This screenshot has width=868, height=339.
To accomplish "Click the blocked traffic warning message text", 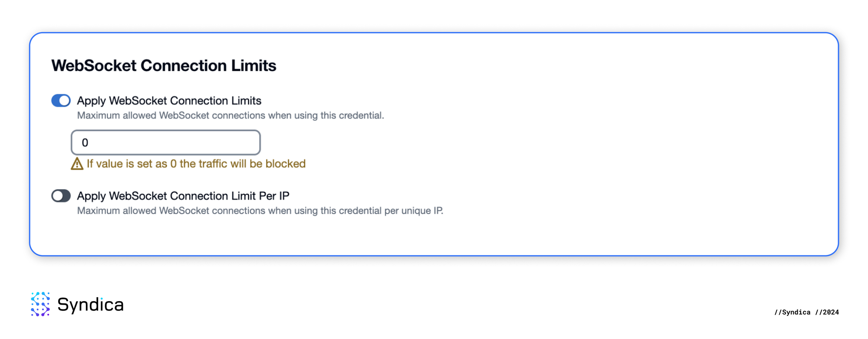I will pos(196,164).
